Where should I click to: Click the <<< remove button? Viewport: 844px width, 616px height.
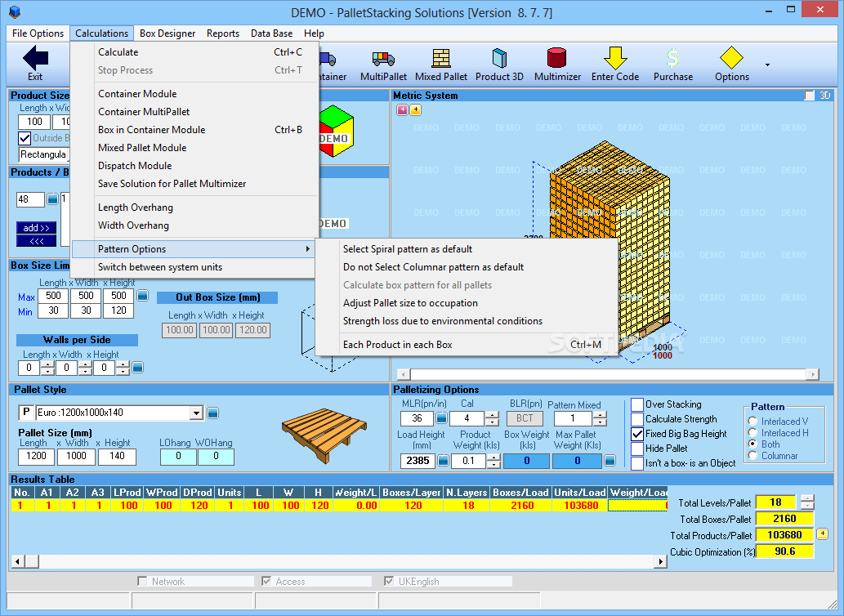pos(36,240)
